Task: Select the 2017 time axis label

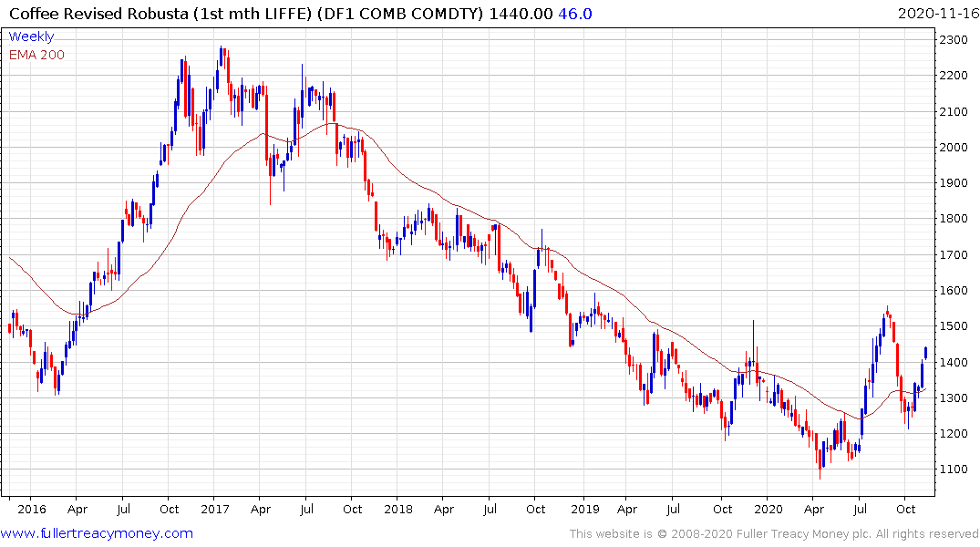Action: point(215,510)
